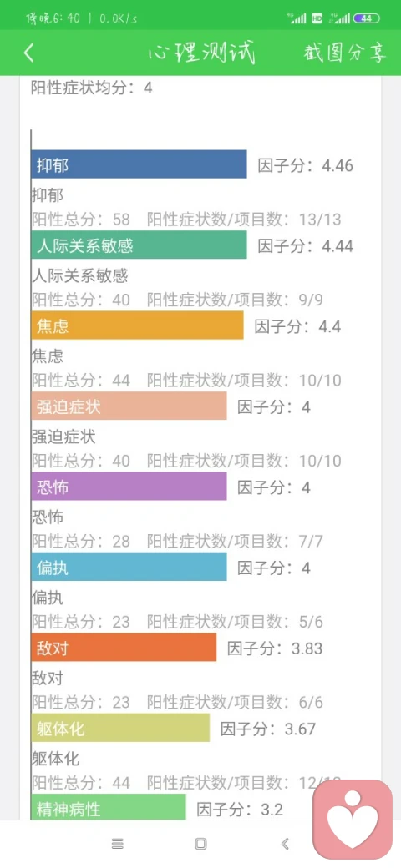Tap the HD indicator in status bar
The image size is (401, 868).
coord(317,18)
